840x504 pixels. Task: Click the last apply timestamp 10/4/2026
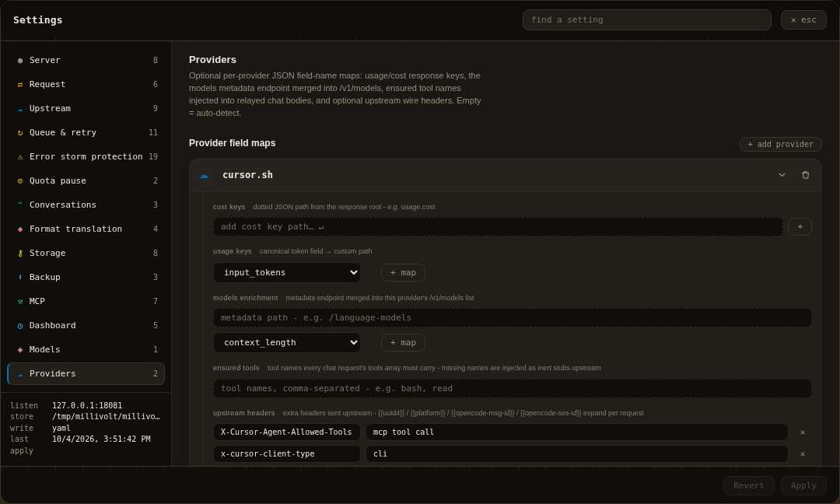[101, 439]
